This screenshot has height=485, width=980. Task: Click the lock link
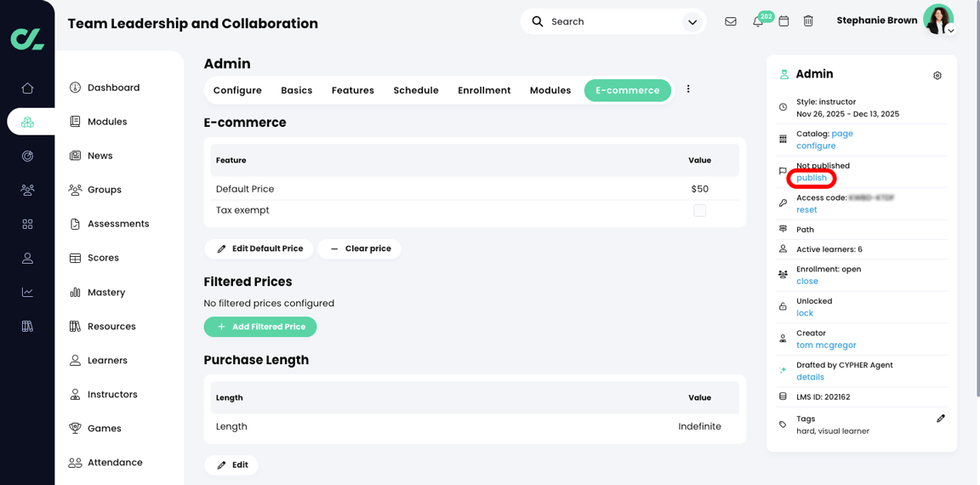coord(805,313)
